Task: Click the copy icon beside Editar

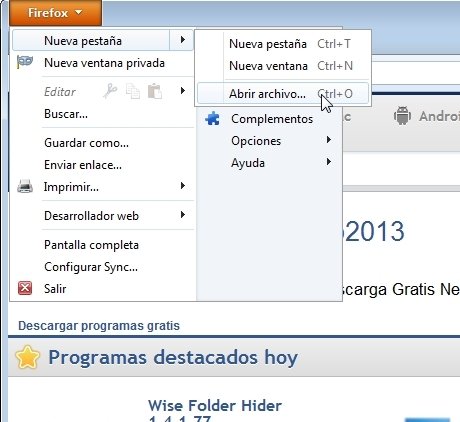Action: [133, 91]
